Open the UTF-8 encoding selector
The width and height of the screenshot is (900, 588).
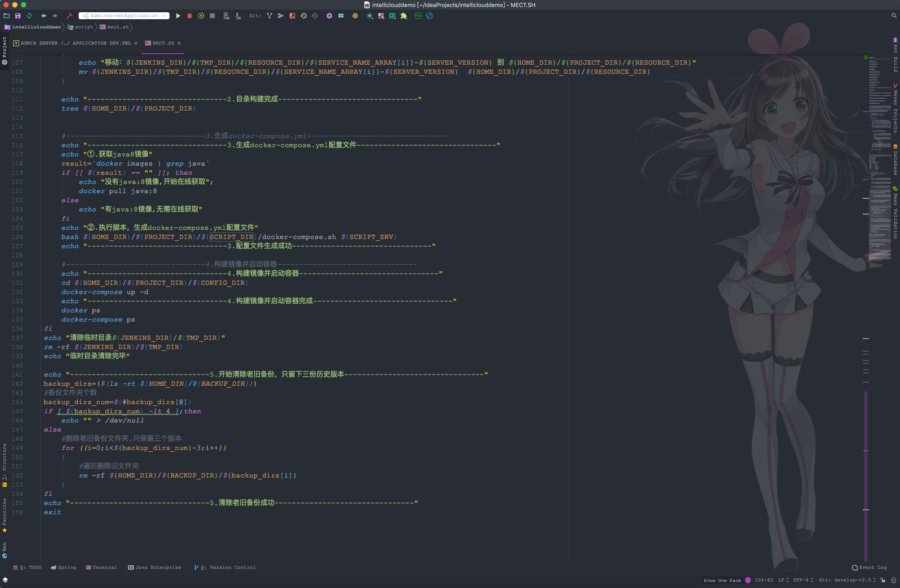[803, 580]
